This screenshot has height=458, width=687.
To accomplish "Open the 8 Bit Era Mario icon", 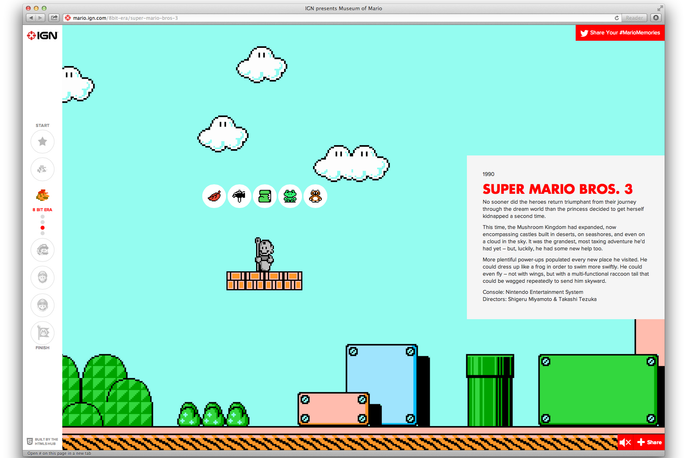I will coord(42,195).
